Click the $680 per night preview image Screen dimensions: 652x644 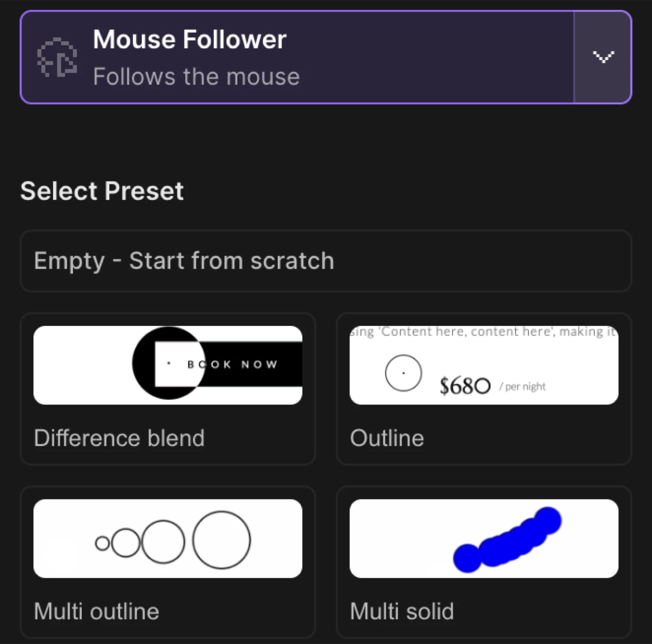483,365
